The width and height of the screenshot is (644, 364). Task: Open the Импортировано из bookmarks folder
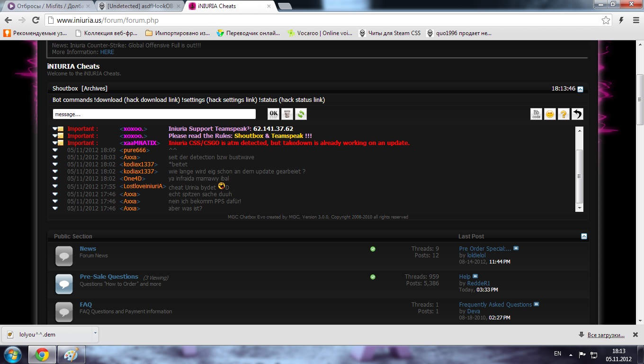click(x=178, y=33)
